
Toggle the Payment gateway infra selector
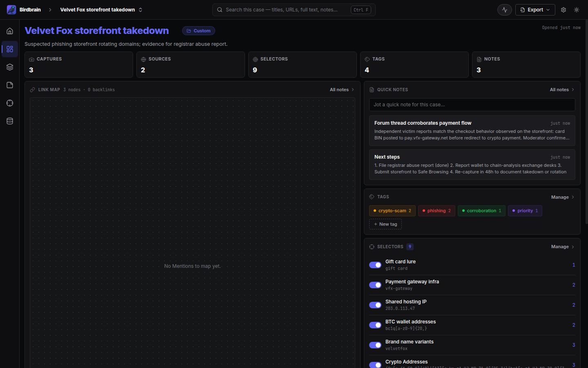click(x=375, y=285)
